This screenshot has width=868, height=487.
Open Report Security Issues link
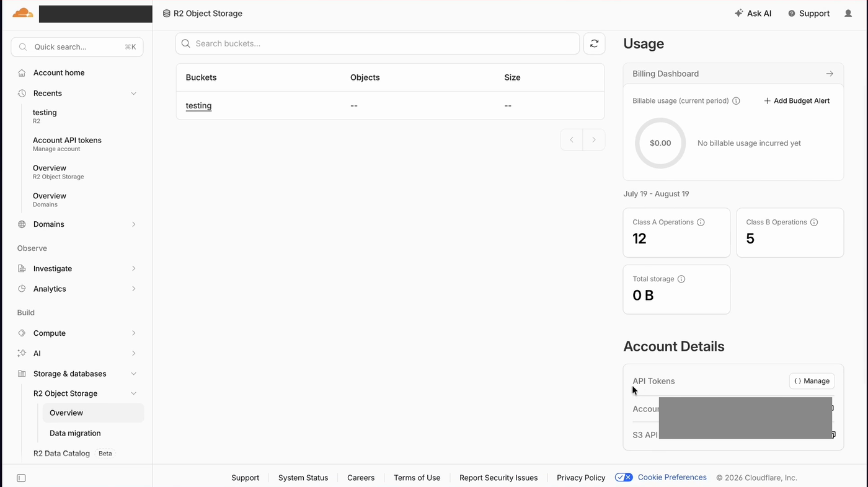(x=498, y=478)
